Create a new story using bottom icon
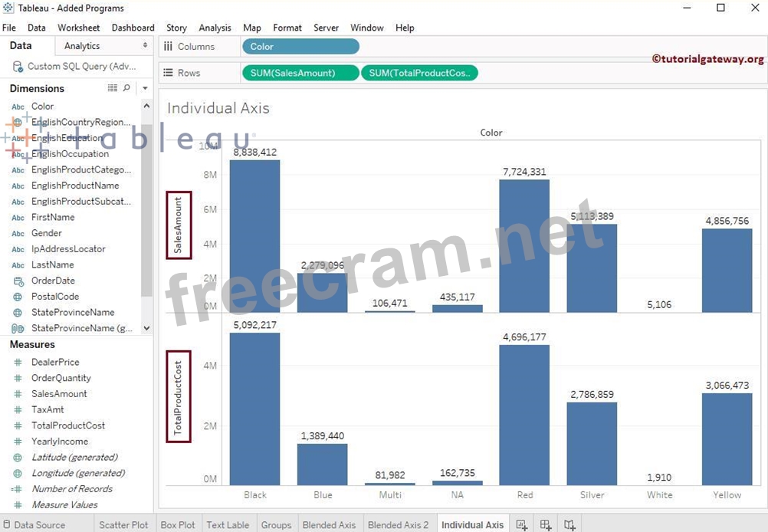The width and height of the screenshot is (768, 532). pyautogui.click(x=569, y=525)
